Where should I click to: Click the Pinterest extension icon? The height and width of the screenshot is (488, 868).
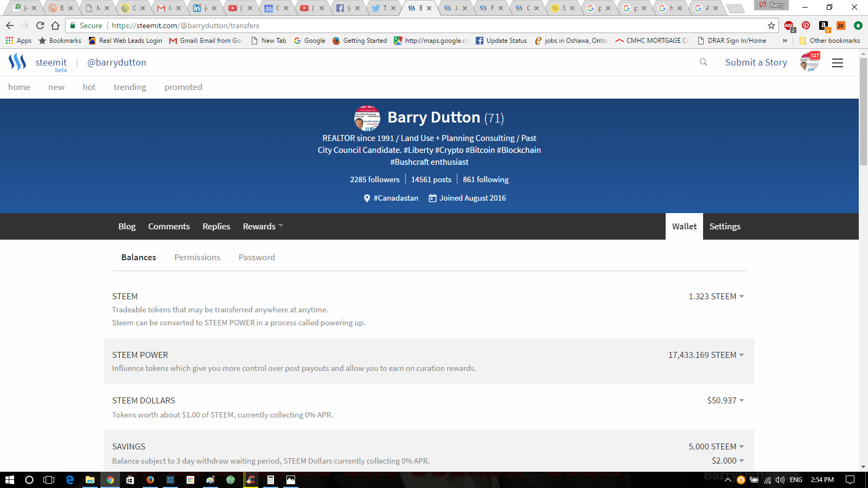pos(806,25)
